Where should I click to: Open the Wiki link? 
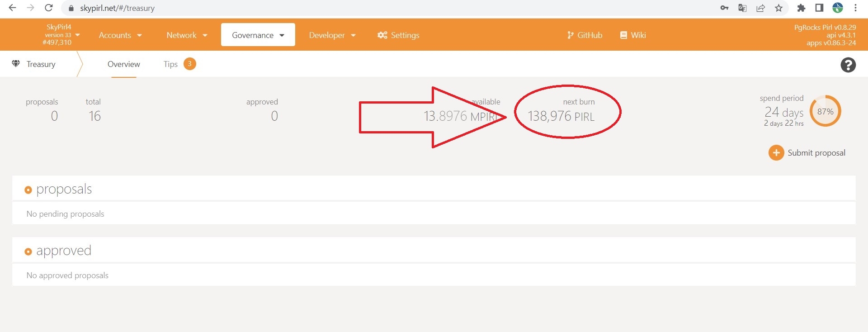633,35
